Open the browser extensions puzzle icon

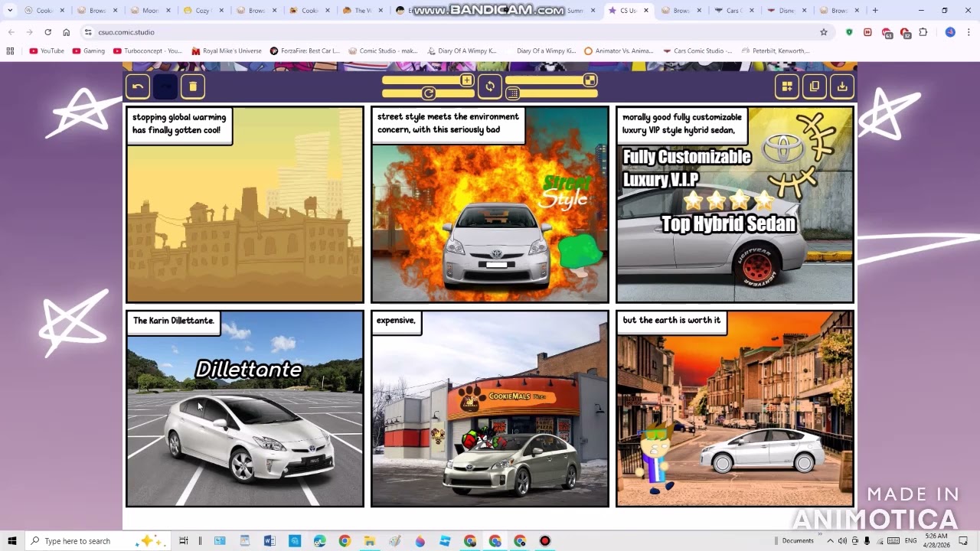(x=923, y=32)
